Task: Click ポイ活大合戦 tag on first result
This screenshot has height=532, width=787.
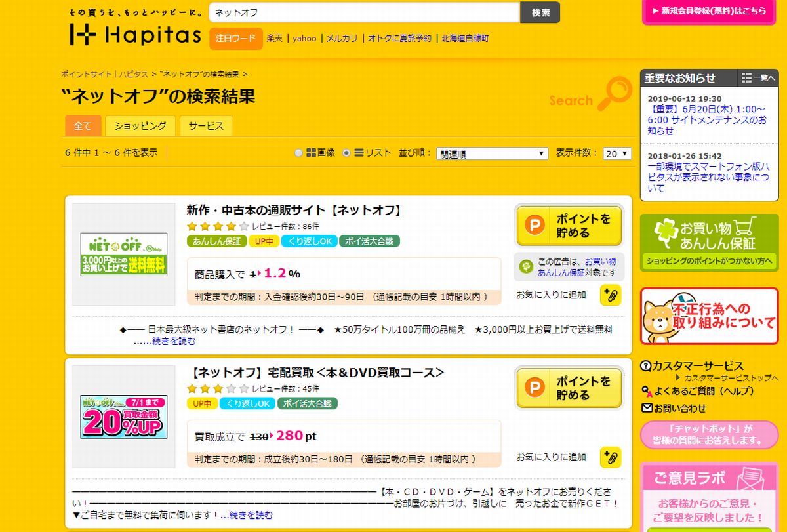Action: click(x=370, y=241)
